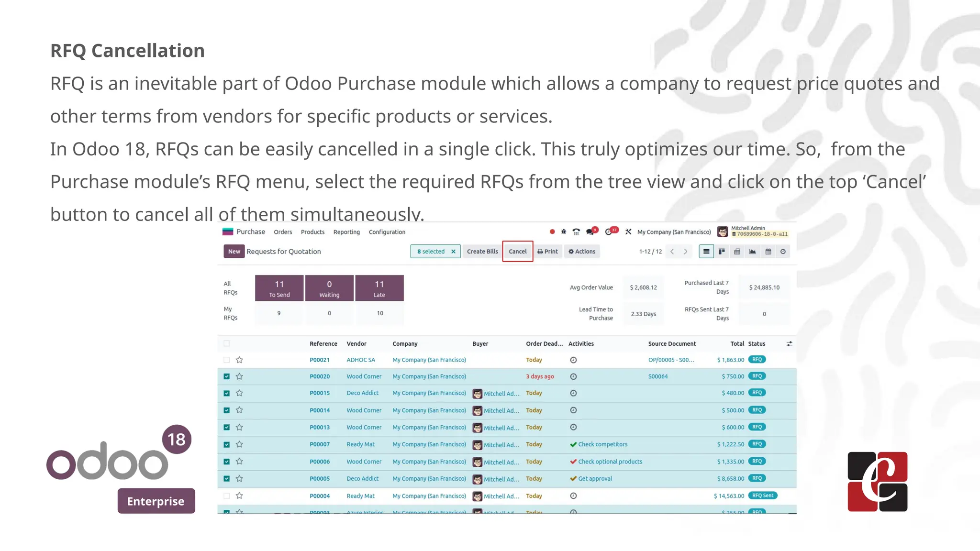Go to next page of records
The height and width of the screenshot is (551, 980).
pos(685,252)
